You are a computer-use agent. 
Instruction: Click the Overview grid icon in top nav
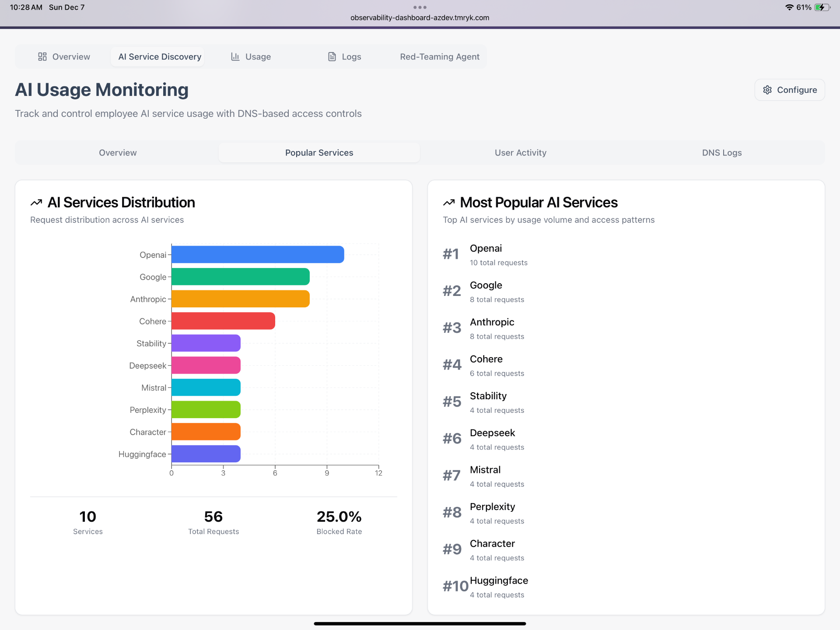pyautogui.click(x=42, y=56)
